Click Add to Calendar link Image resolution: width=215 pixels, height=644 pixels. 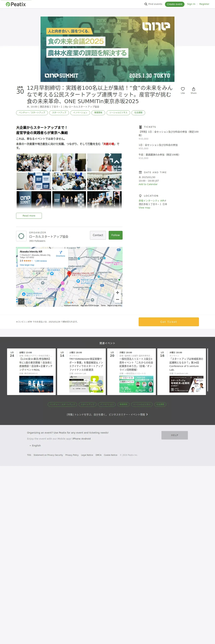click(148, 184)
